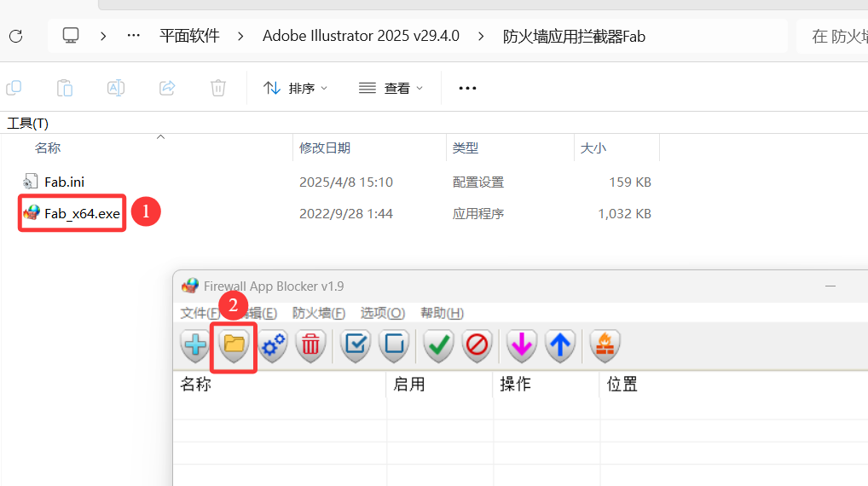This screenshot has width=868, height=486.
Task: Click the 1,032 KB size cell
Action: point(624,214)
